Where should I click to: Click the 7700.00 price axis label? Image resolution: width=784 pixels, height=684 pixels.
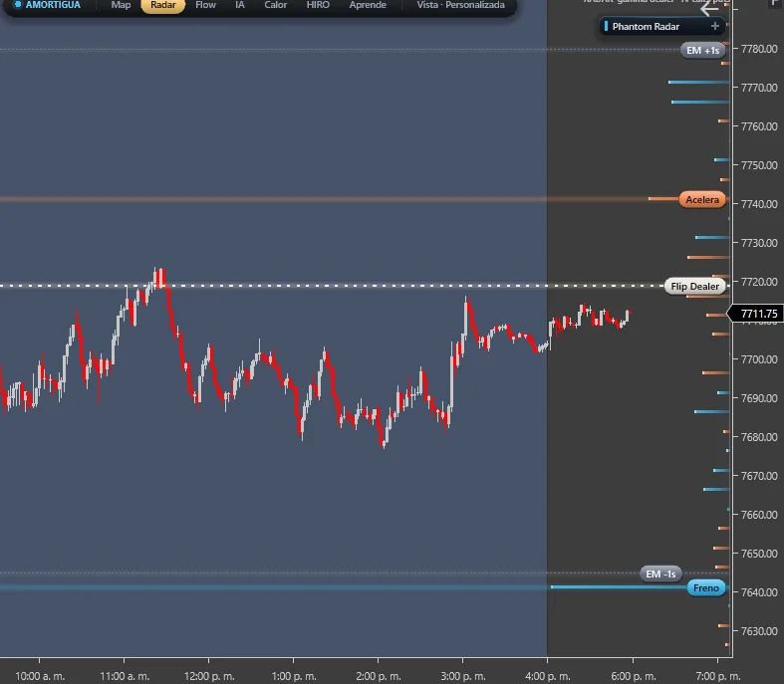click(759, 359)
